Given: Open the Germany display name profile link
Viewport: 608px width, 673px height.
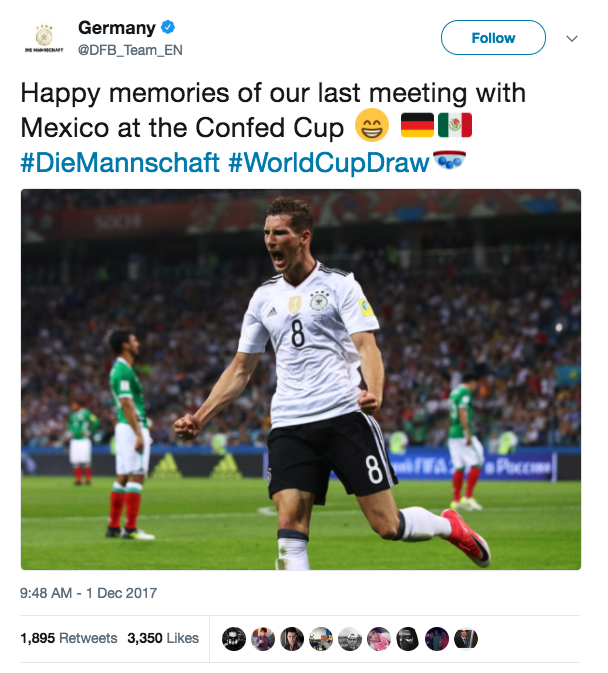Looking at the screenshot, I should [x=116, y=29].
